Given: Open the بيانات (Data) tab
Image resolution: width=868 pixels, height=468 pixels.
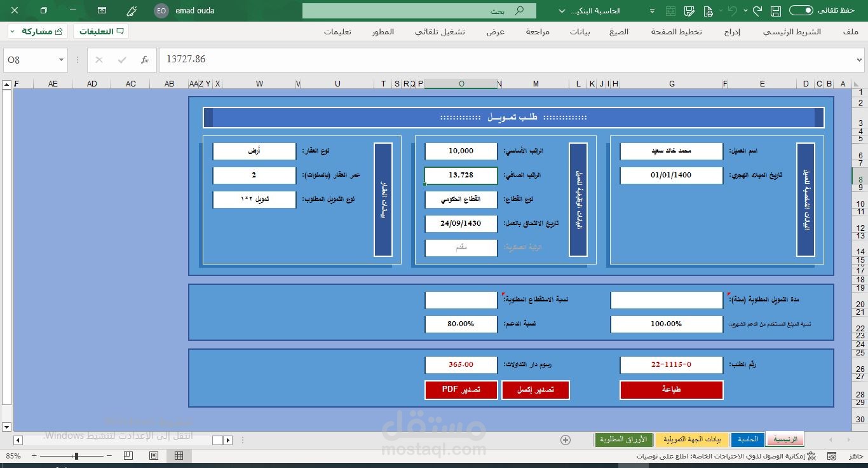Looking at the screenshot, I should [x=580, y=32].
